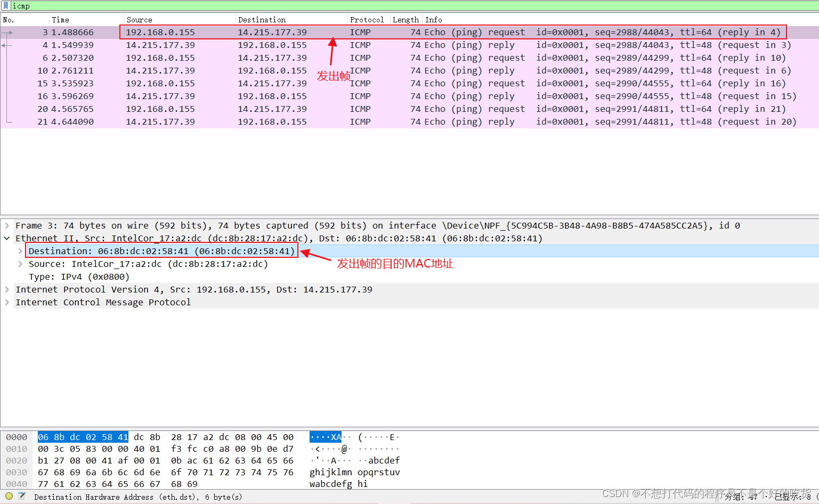Select packet 15 at time 3.535923
The height and width of the screenshot is (504, 819).
[409, 84]
